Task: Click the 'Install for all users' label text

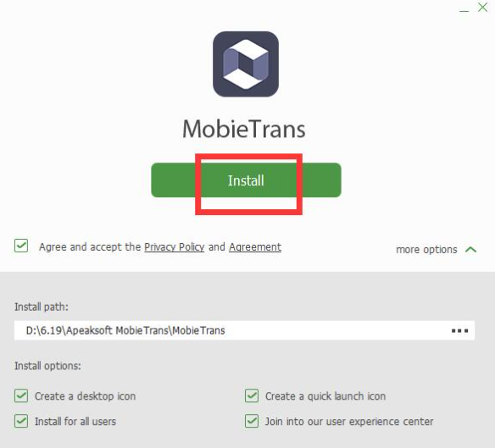Action: pyautogui.click(x=75, y=422)
